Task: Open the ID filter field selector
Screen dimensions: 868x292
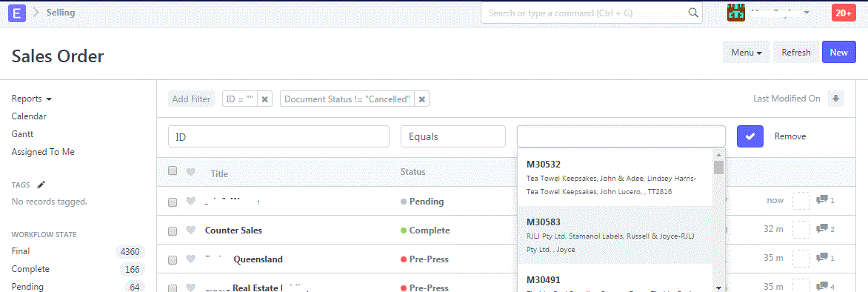Action: [278, 136]
